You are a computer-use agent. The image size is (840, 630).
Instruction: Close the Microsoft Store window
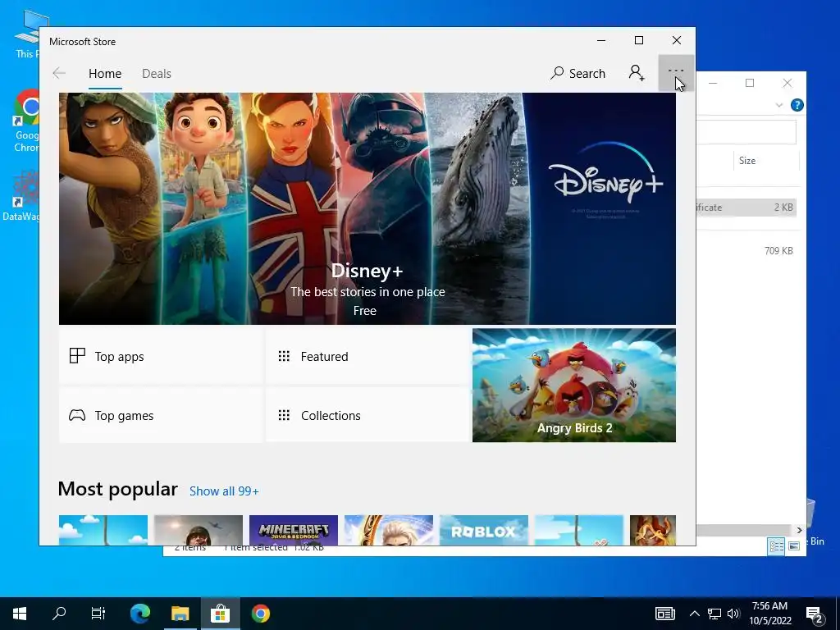677,41
